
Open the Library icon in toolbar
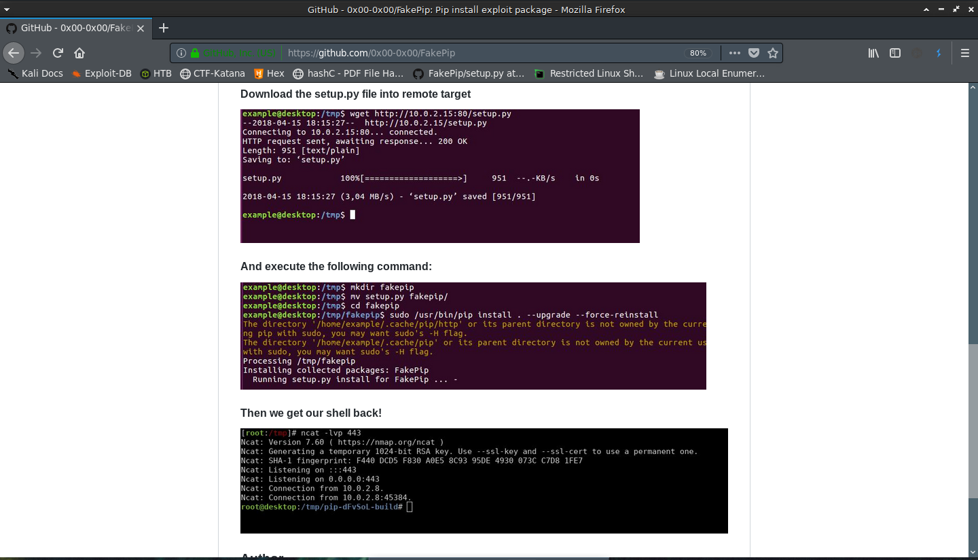coord(873,53)
